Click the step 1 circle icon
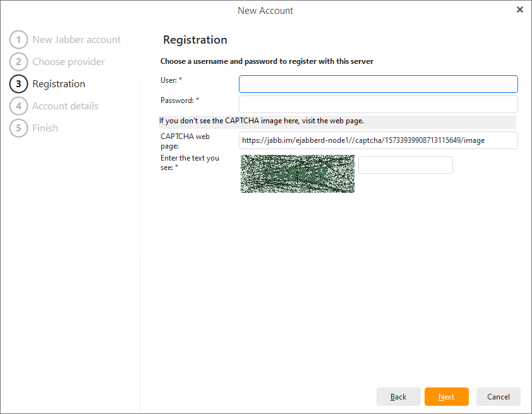 pos(18,40)
